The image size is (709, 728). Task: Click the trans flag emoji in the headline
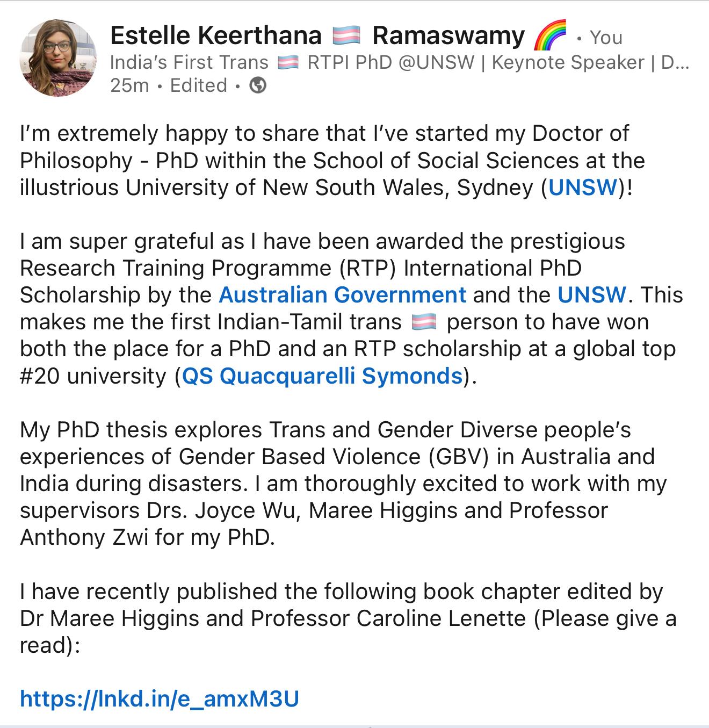(288, 63)
